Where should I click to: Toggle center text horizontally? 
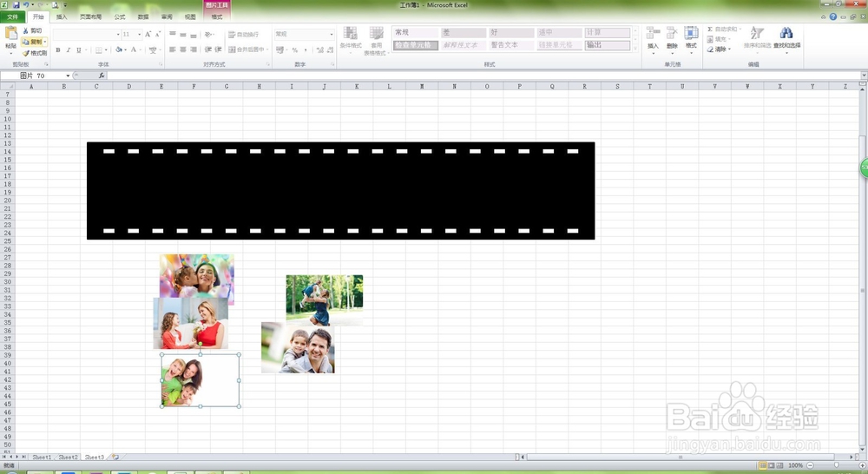coord(183,49)
